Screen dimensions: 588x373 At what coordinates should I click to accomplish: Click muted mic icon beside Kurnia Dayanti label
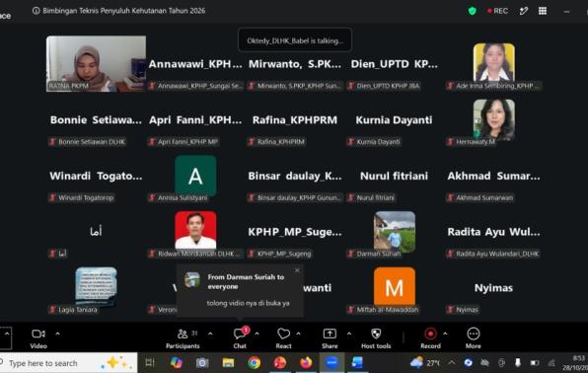click(351, 142)
